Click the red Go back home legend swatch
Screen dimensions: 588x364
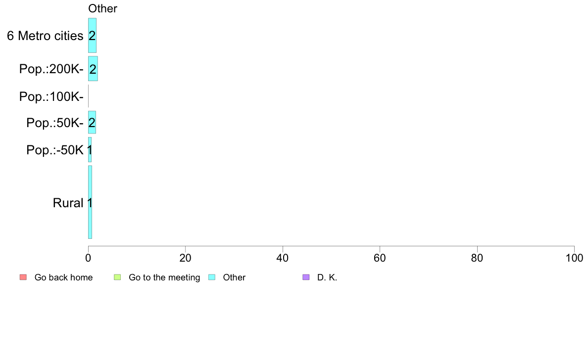tap(23, 277)
